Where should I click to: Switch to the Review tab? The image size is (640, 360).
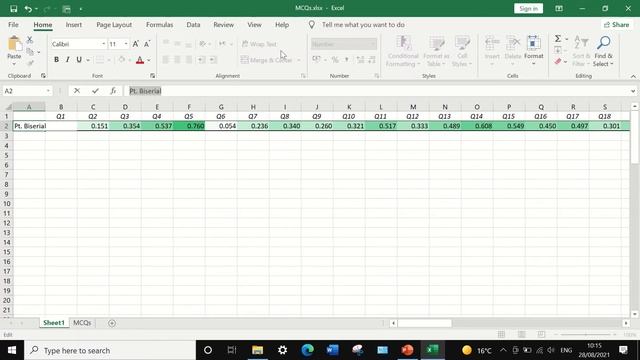coord(223,24)
